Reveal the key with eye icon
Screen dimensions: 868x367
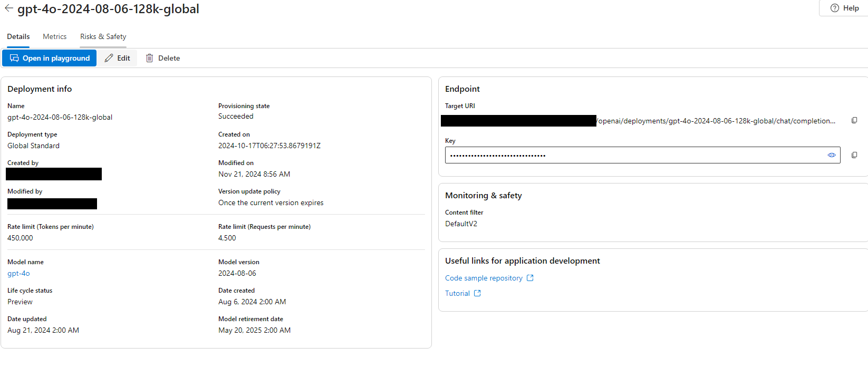[832, 155]
